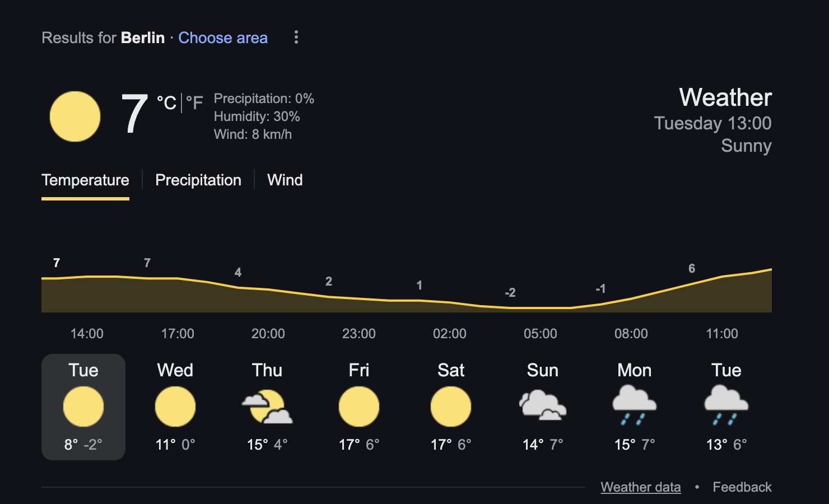
Task: Open the Weather data link
Action: point(641,487)
